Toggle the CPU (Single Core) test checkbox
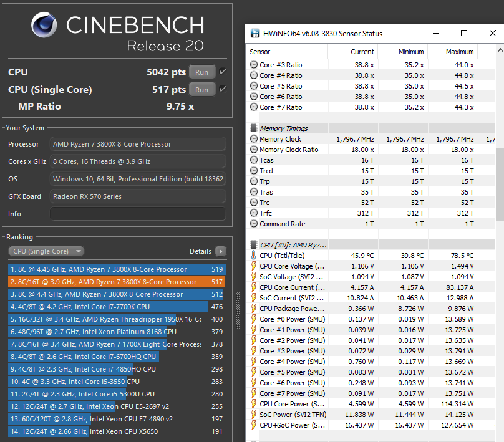Image resolution: width=504 pixels, height=442 pixels. tap(223, 89)
